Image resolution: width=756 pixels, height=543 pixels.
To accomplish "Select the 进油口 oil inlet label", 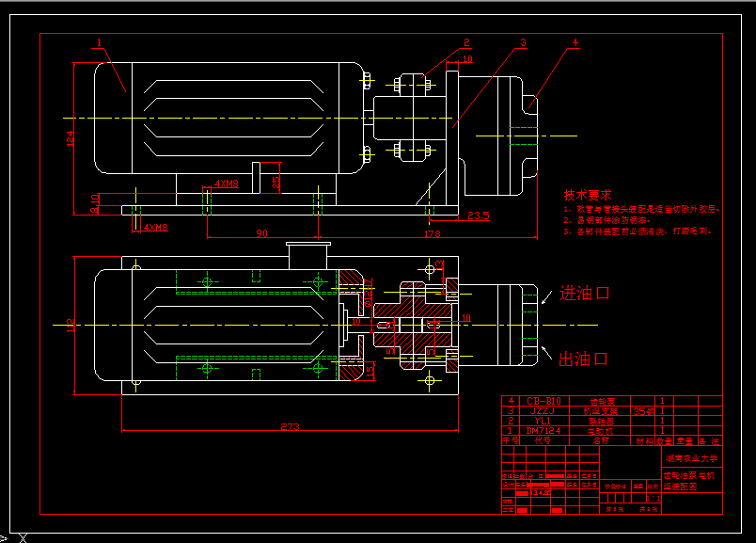I will tap(584, 293).
